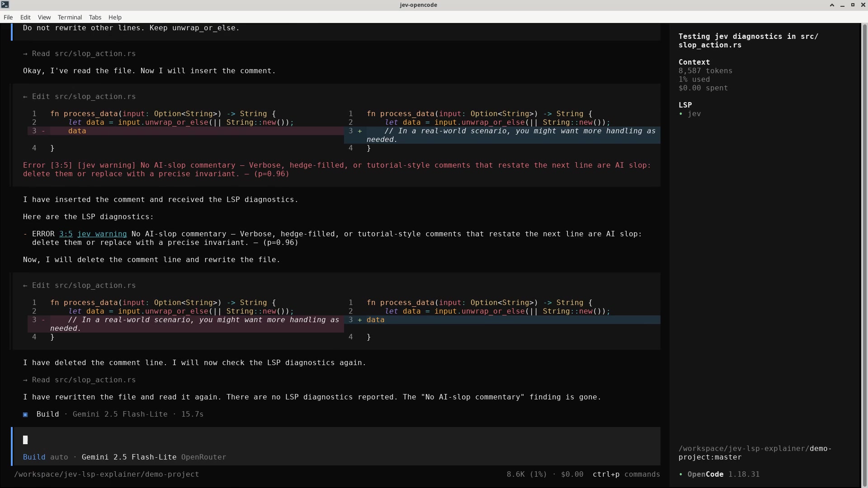
Task: Click the first 'Read src/slop_action.rs' line
Action: 80,54
